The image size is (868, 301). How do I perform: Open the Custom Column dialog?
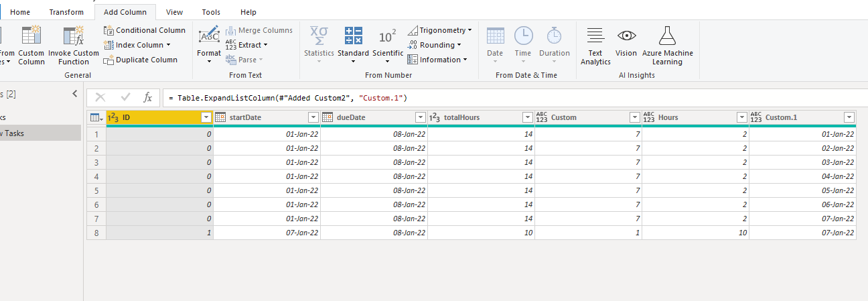(31, 45)
